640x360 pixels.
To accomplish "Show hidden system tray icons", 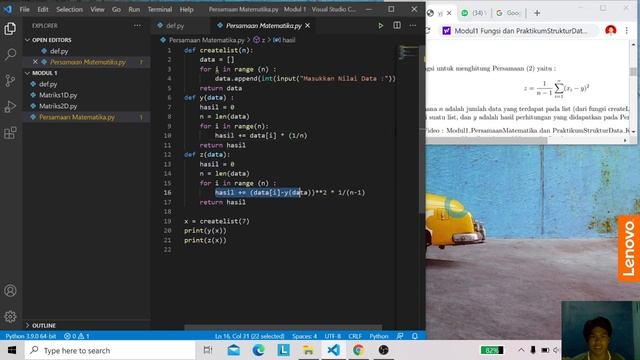I will tap(521, 350).
